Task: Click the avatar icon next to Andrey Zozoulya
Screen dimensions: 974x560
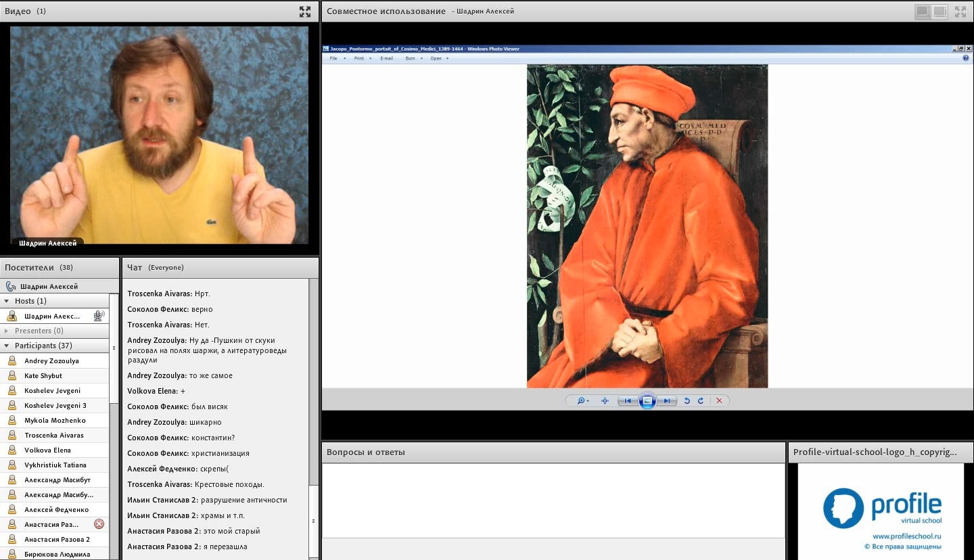Action: coord(11,360)
